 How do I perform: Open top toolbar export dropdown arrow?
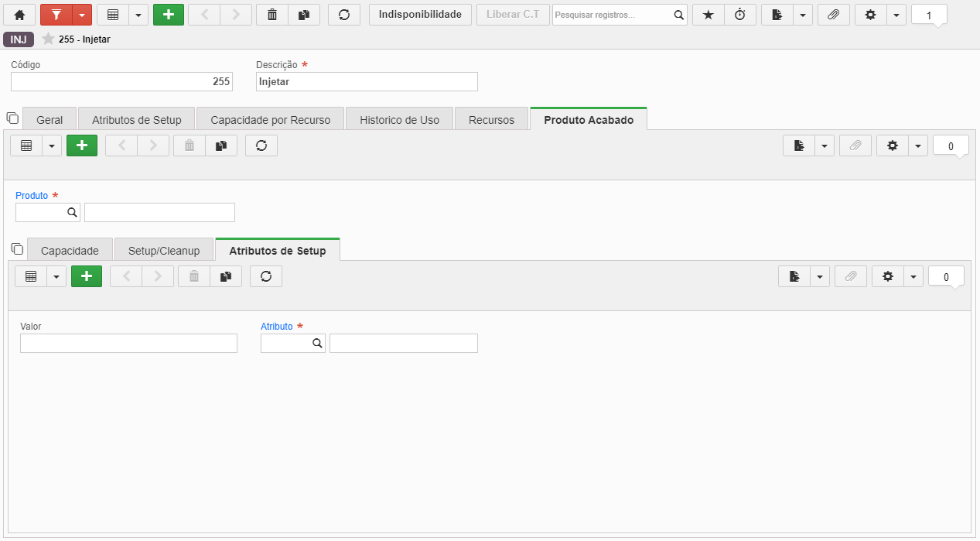pos(803,15)
